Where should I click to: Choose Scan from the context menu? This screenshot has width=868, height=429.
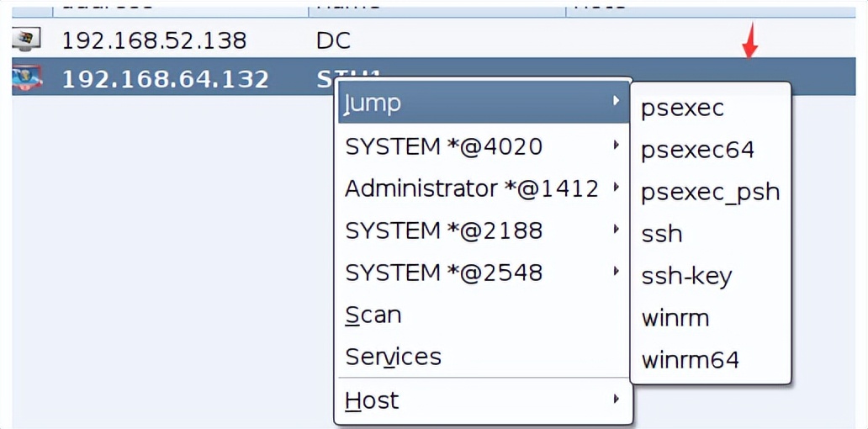pos(484,315)
